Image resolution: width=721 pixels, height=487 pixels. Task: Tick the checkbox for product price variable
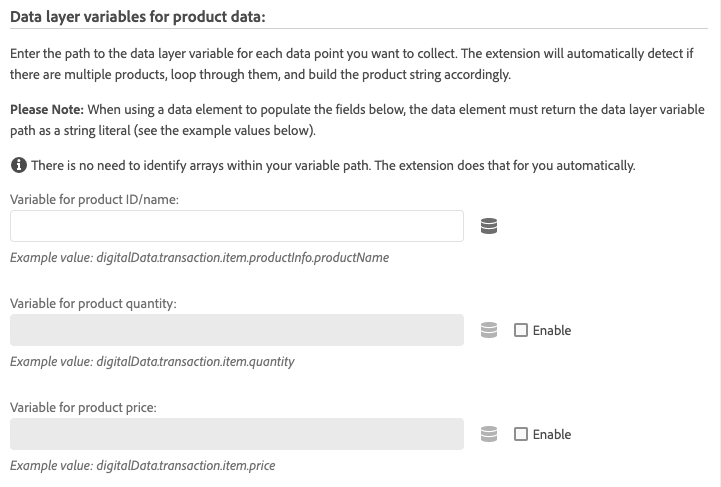pos(521,434)
